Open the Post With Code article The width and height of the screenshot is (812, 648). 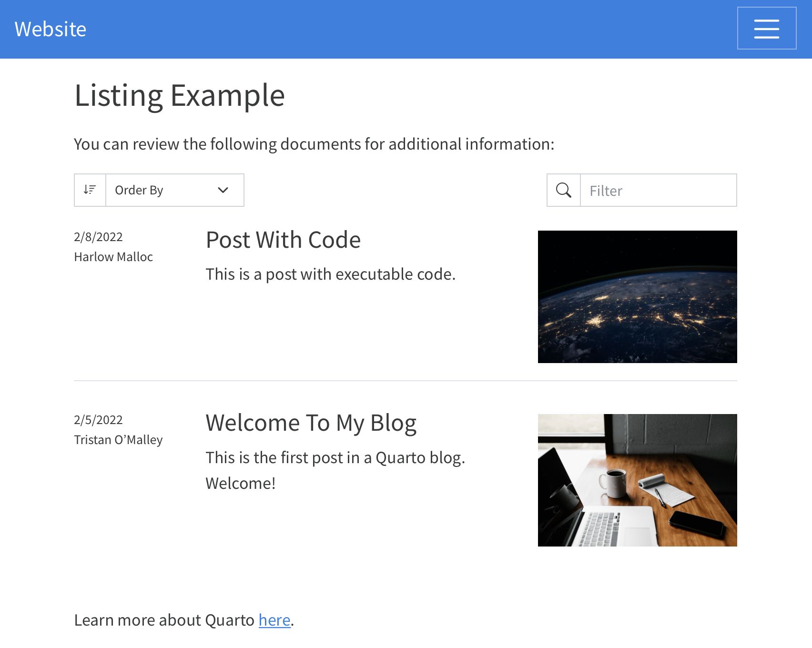pyautogui.click(x=283, y=240)
